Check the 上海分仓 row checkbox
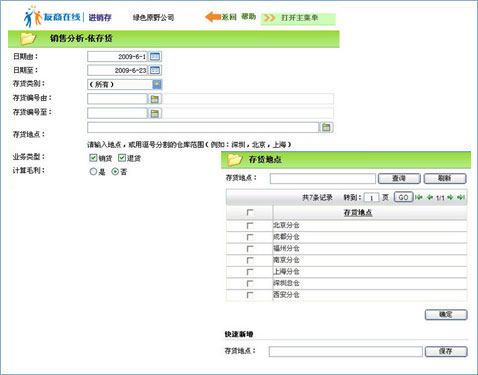478x375 pixels. click(x=250, y=272)
